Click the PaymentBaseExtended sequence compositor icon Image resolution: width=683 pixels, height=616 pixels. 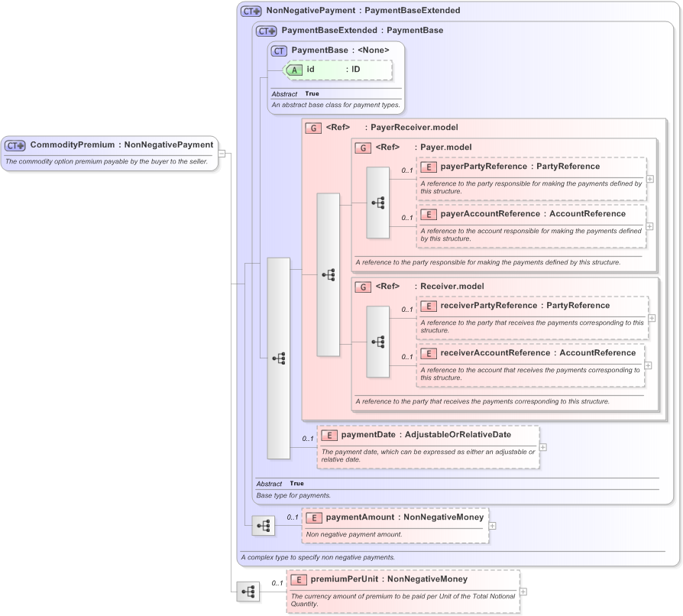point(278,358)
